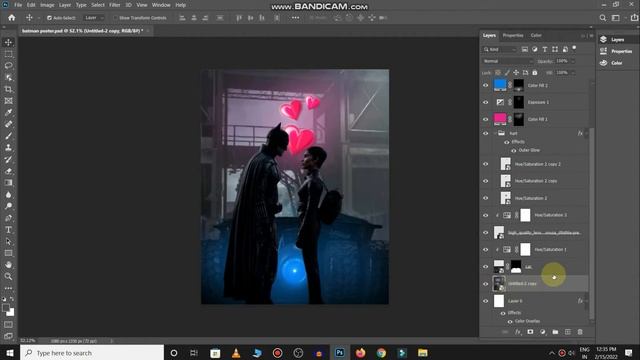
Task: Open Firefox from the taskbar
Action: click(360, 353)
